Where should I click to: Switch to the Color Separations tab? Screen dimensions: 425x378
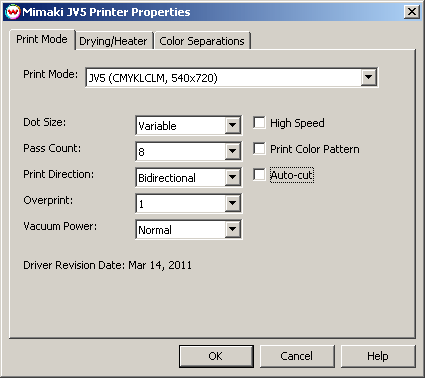(x=202, y=41)
